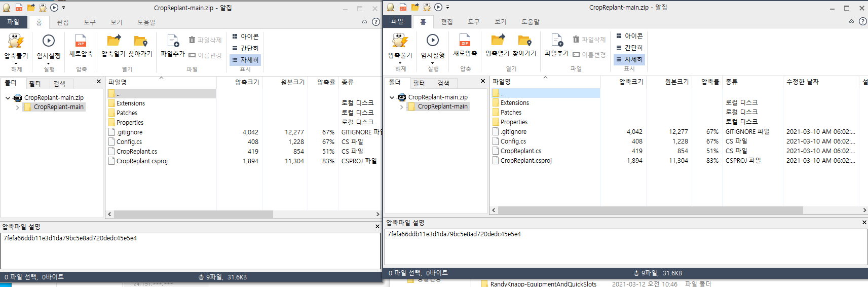Click the help question-mark icon in right window
This screenshot has width=868, height=287.
[x=862, y=21]
